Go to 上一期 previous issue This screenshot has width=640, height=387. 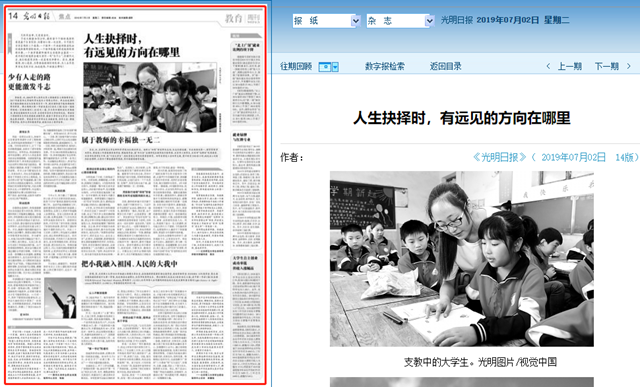[x=570, y=66]
